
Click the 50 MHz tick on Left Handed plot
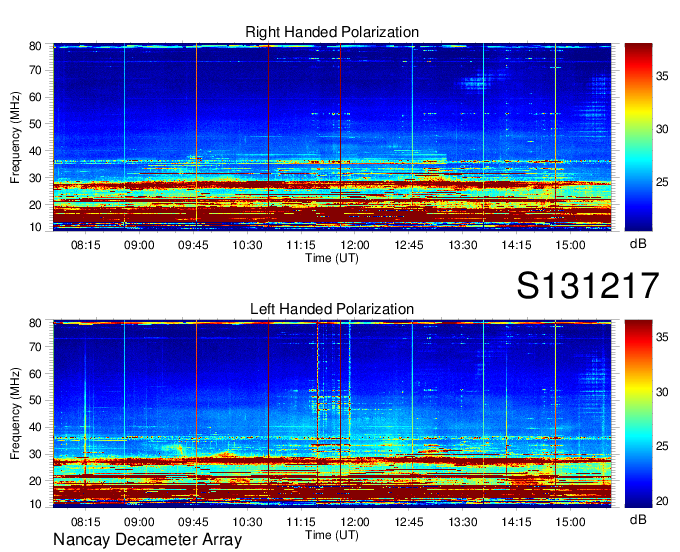pyautogui.click(x=35, y=401)
